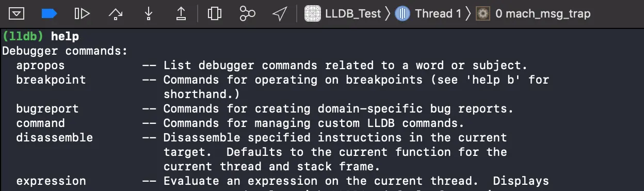Open the Debug View Hierarchy icon

coord(214,14)
